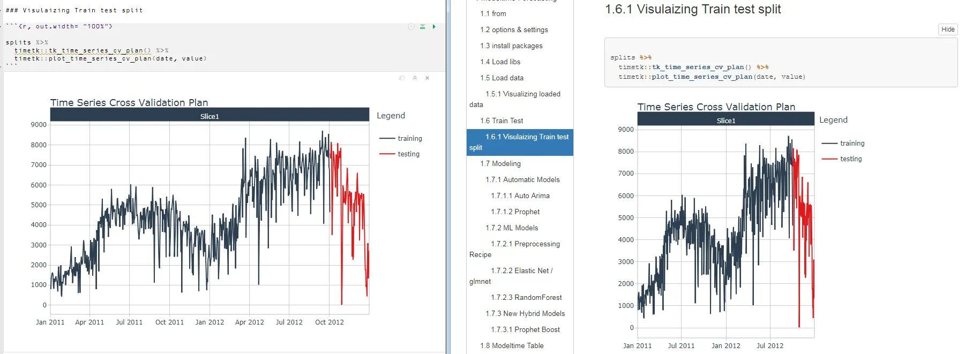Open '1.7.2 ML Models' section
Screen dimensions: 980x354
click(x=512, y=228)
